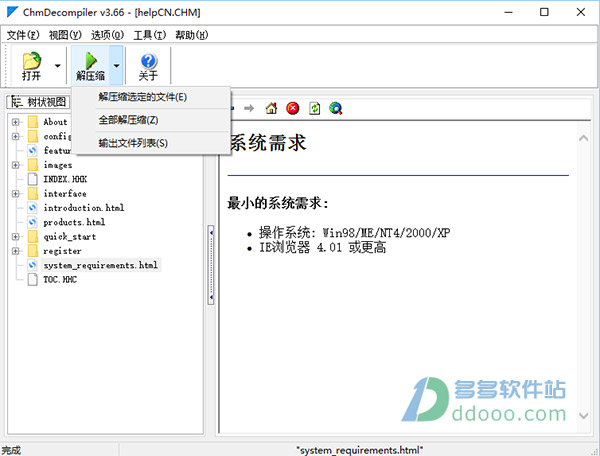Expand the config folder node
This screenshot has width=600, height=456.
click(15, 136)
